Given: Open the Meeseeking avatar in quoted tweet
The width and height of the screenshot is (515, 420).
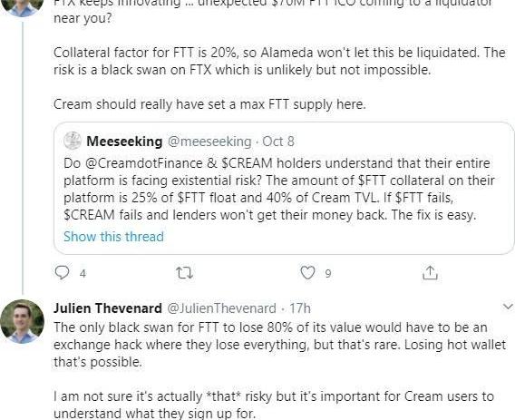Looking at the screenshot, I should click(x=73, y=141).
